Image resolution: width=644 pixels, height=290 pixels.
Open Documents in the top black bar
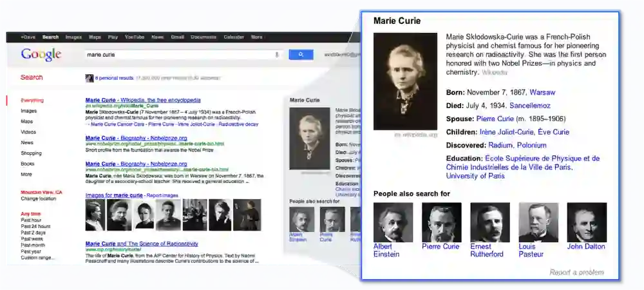tap(204, 37)
